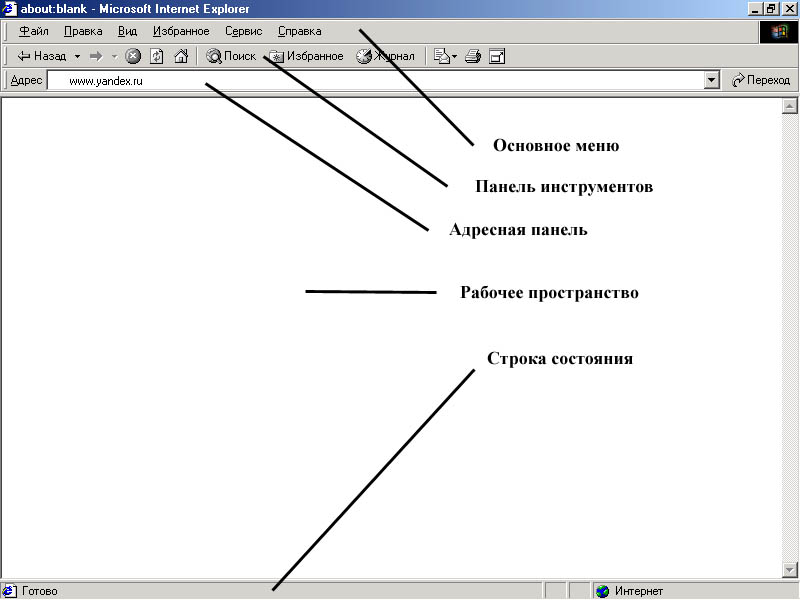Viewport: 800px width, 600px height.
Task: Expand the address bar dropdown list
Action: click(x=711, y=81)
